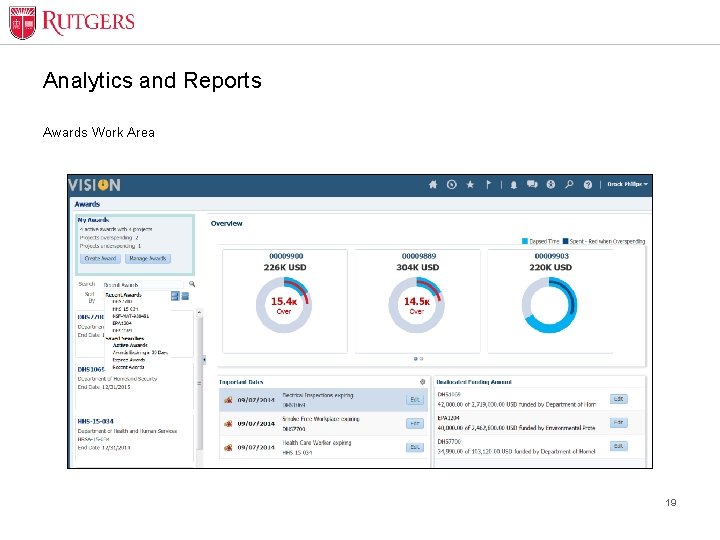This screenshot has height=540, width=720.
Task: Select Recent Awards saved search
Action: (x=128, y=367)
